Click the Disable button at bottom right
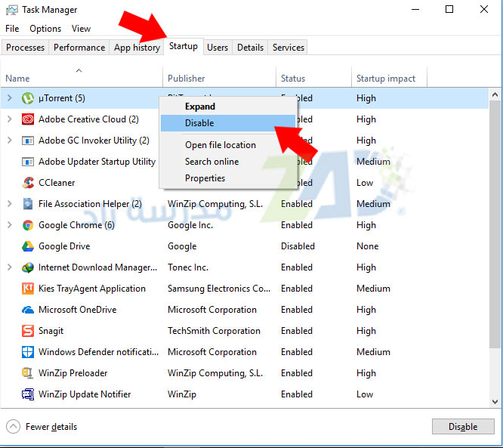Viewport: 503px width, 448px height. pos(463,427)
